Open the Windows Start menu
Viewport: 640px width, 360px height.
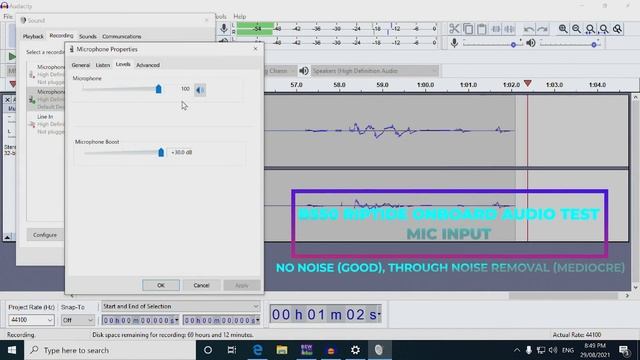click(x=11, y=350)
